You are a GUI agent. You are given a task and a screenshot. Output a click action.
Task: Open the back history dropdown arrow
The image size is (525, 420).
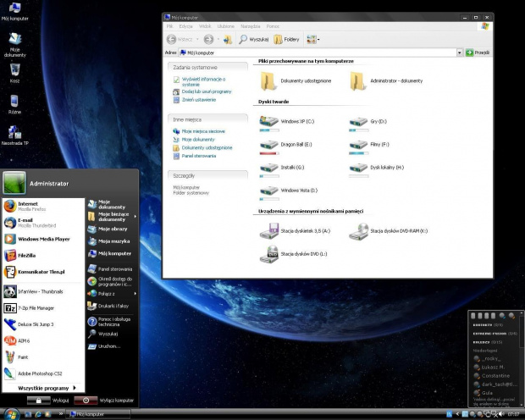pyautogui.click(x=197, y=40)
